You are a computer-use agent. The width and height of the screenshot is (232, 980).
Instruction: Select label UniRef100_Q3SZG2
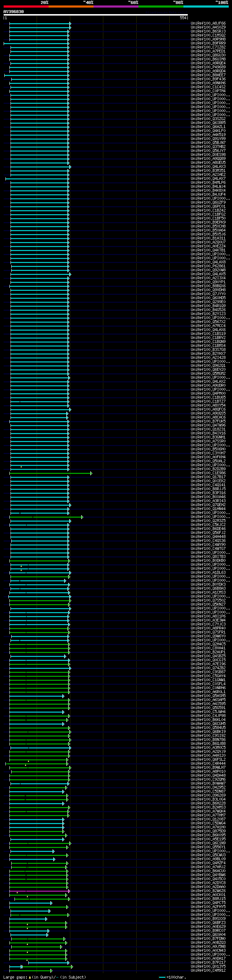(208, 119)
